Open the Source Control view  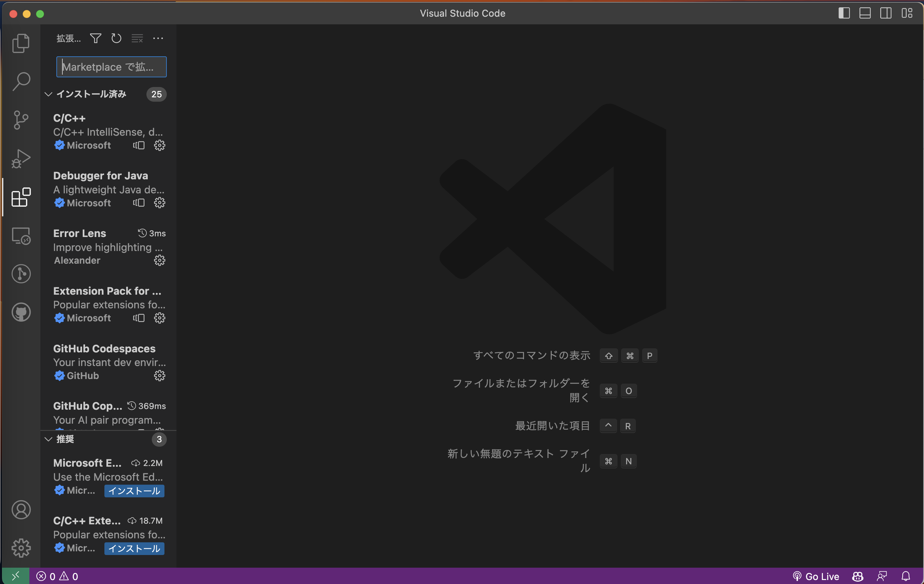[21, 120]
